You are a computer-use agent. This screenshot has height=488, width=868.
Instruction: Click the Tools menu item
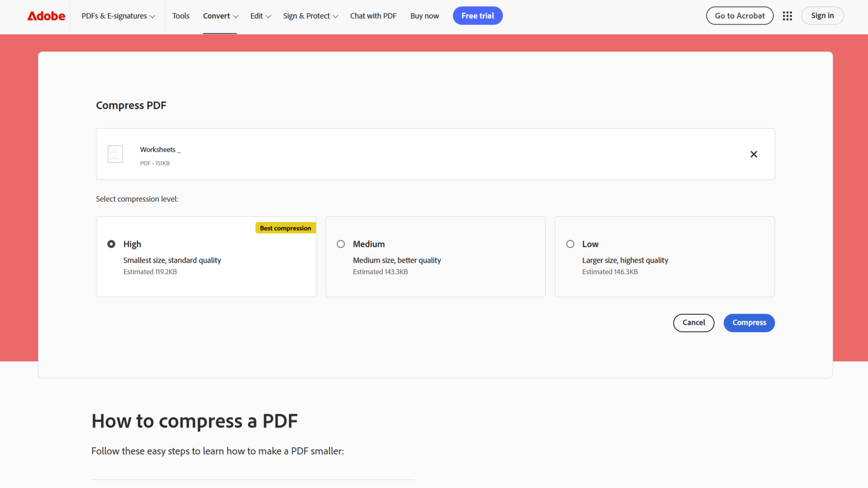pyautogui.click(x=180, y=15)
